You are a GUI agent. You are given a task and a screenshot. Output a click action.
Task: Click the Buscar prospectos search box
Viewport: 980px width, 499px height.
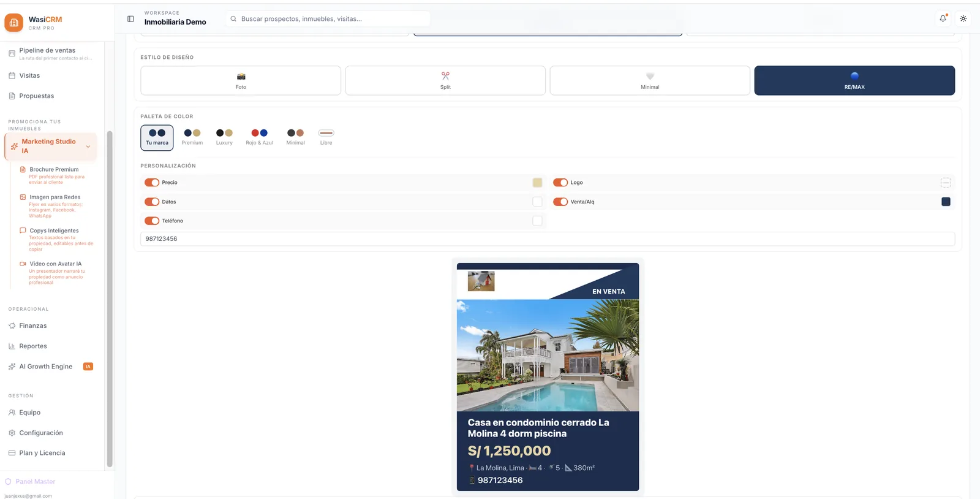pyautogui.click(x=328, y=19)
